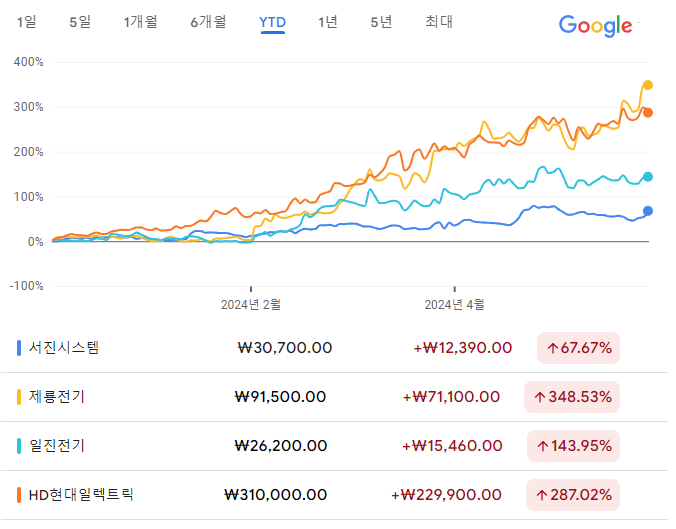Switch to the 5일 range tab
Screen dimensions: 676x529
(80, 22)
